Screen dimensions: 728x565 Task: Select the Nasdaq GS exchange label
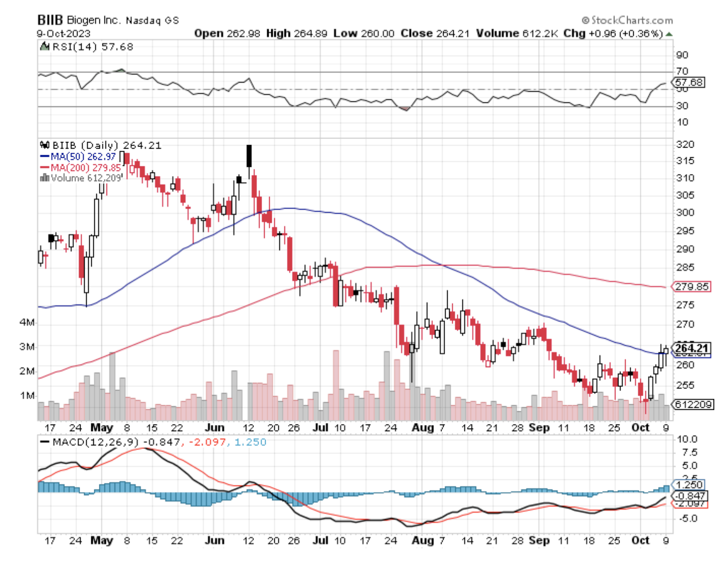coord(152,20)
